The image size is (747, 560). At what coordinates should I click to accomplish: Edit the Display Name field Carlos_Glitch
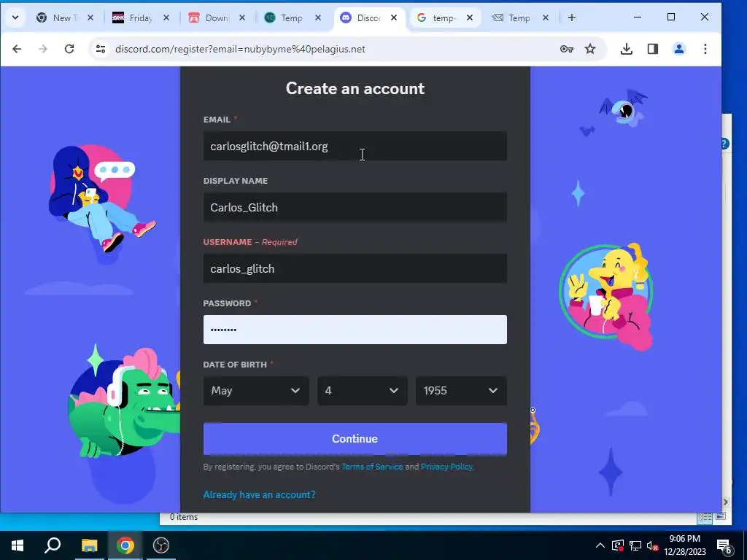pos(355,207)
